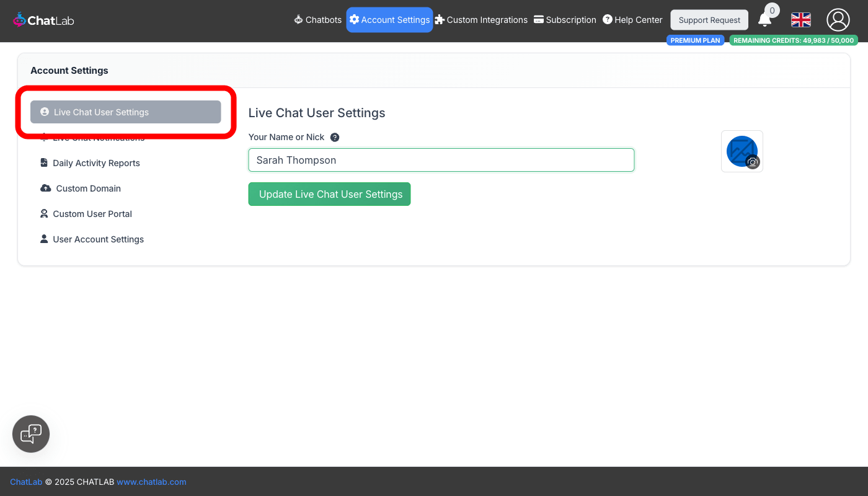Viewport: 868px width, 496px height.
Task: Click the Daily Activity Reports file icon
Action: (x=44, y=163)
